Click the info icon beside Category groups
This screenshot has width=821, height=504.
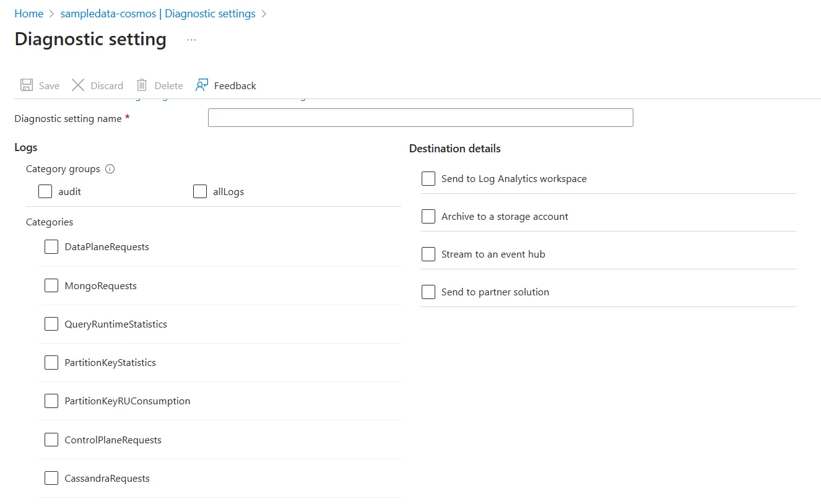click(x=110, y=168)
